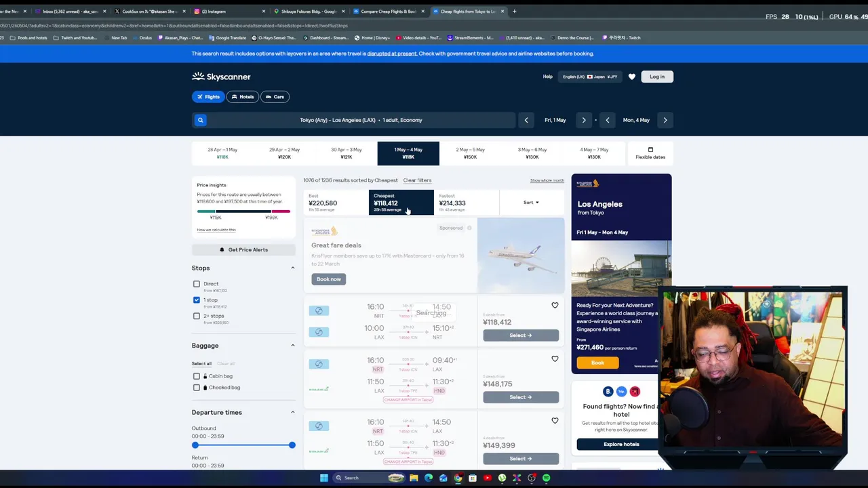Open Windows Start menu
This screenshot has height=488, width=868.
tap(324, 478)
